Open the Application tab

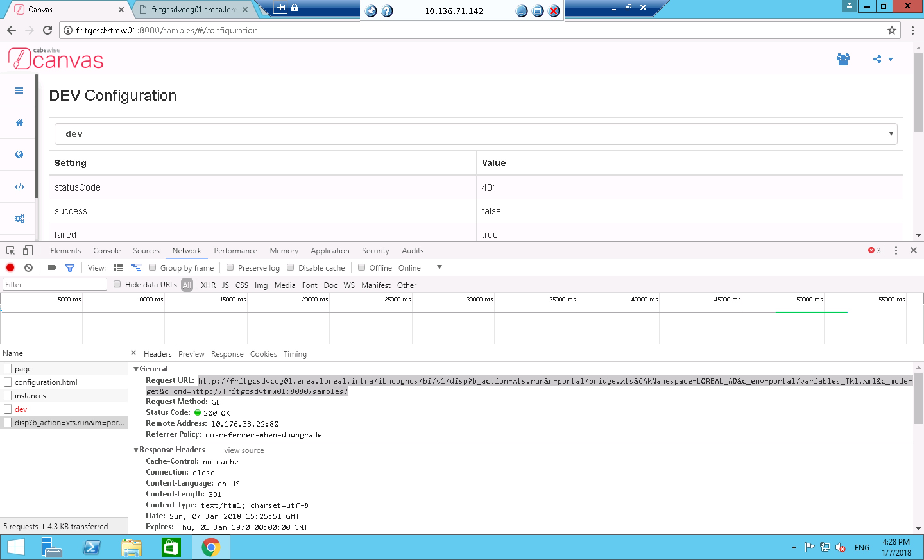[330, 250]
